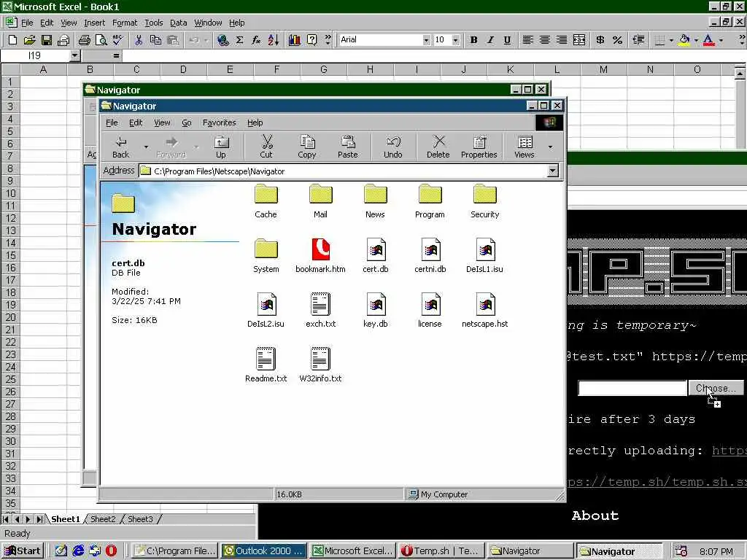
Task: Click the Start button
Action: point(23,551)
